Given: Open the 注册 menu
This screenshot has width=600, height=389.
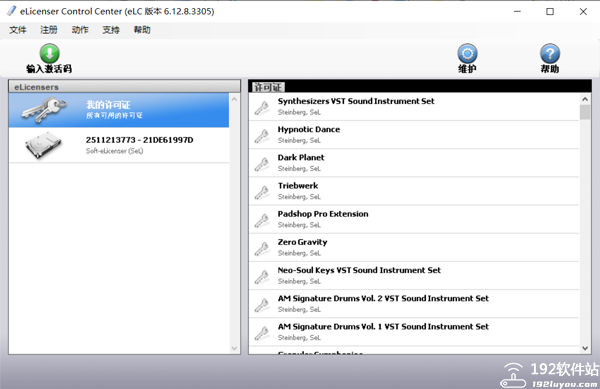Looking at the screenshot, I should (49, 30).
